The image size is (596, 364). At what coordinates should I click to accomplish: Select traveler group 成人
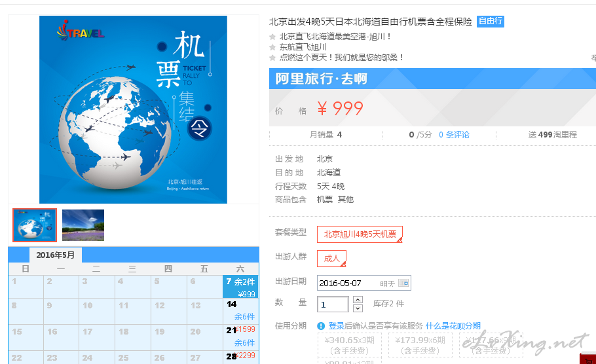click(x=331, y=259)
